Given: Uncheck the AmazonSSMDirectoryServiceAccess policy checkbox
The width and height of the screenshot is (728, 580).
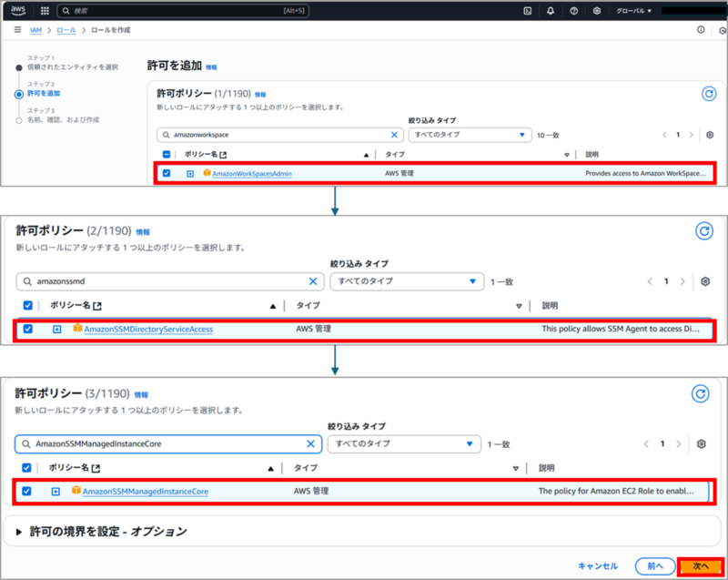Looking at the screenshot, I should 28,329.
